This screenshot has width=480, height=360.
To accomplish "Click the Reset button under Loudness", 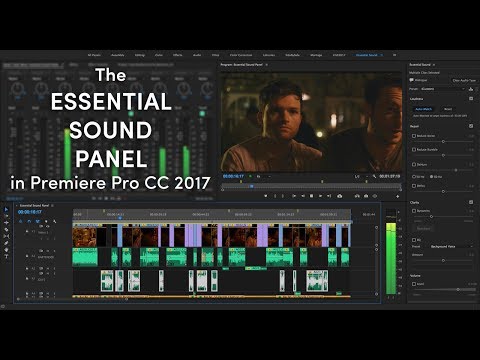I will (448, 109).
